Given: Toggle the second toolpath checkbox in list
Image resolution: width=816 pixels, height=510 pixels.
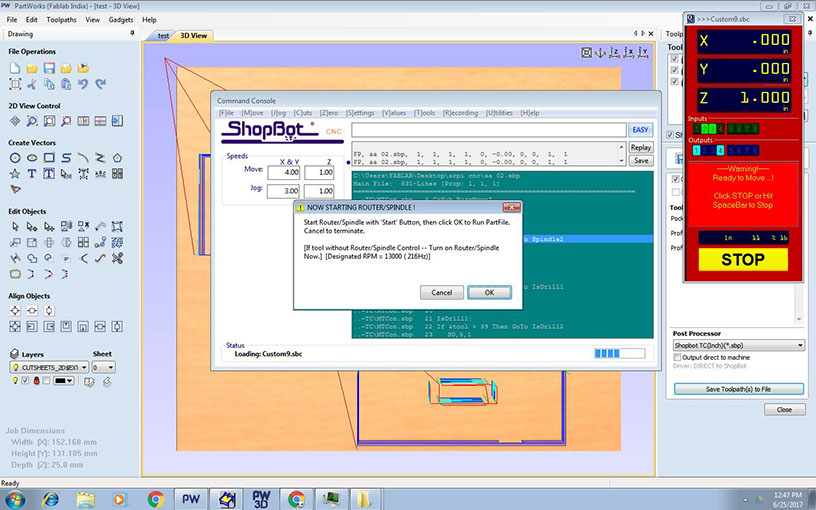Looking at the screenshot, I should click(x=674, y=70).
